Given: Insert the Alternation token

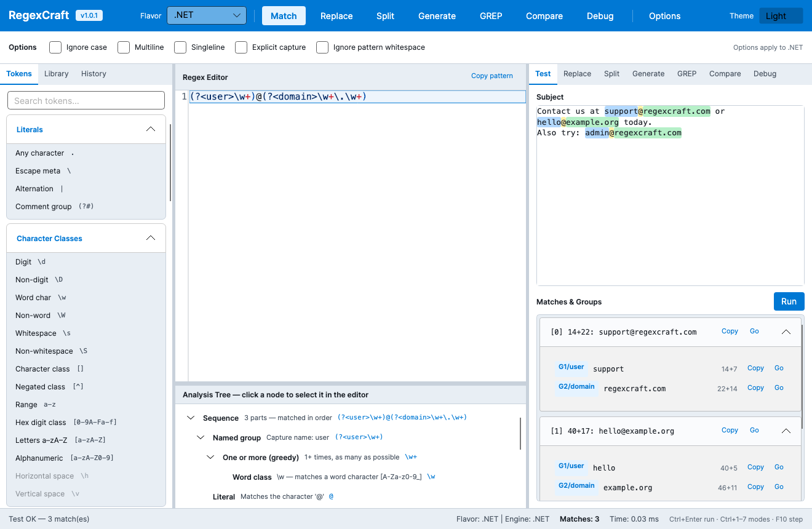Looking at the screenshot, I should (86, 189).
